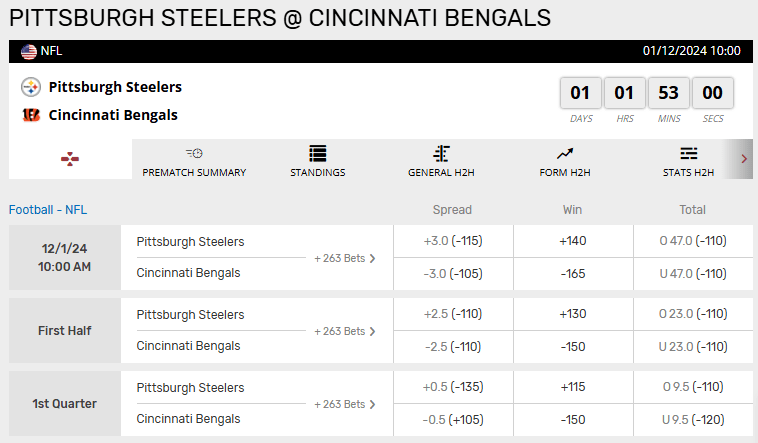Expand +263 Bets for 1st Quarter
Viewport: 758px width, 443px height.
click(x=345, y=404)
